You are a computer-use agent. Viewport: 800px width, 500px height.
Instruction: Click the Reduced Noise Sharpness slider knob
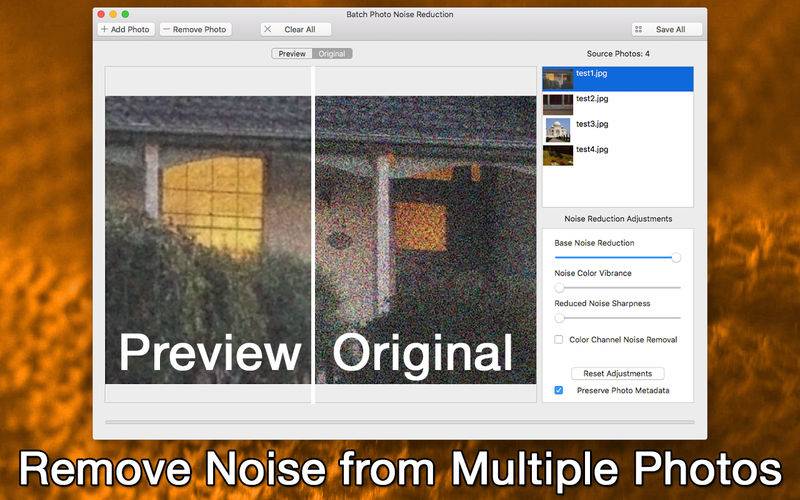click(559, 318)
